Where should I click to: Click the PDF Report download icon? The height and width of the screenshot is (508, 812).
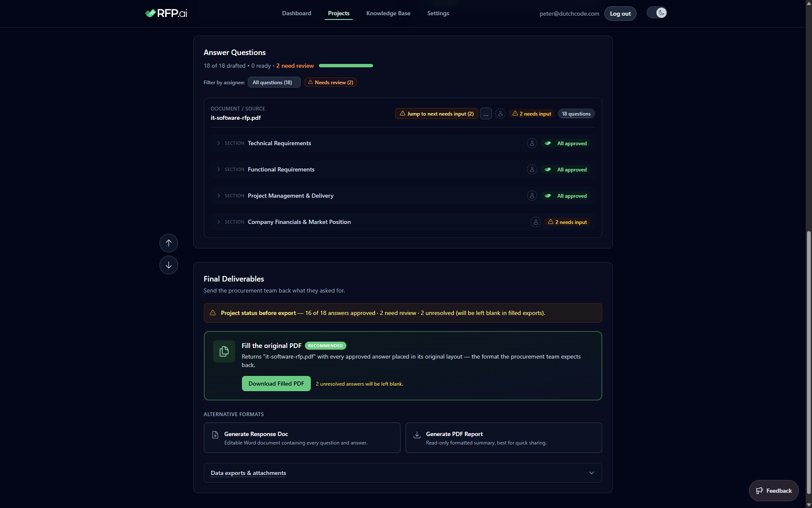[x=417, y=435]
